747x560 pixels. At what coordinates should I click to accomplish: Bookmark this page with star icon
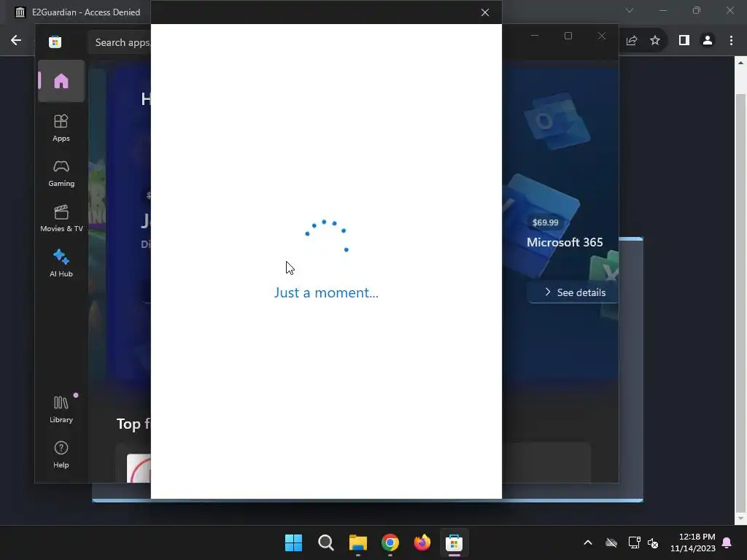[x=655, y=41]
